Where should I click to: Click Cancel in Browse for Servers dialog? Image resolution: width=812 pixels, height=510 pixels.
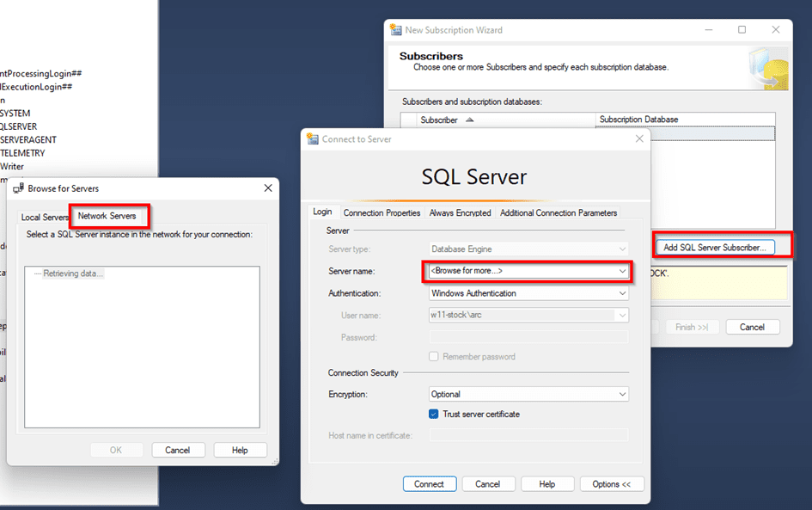178,450
